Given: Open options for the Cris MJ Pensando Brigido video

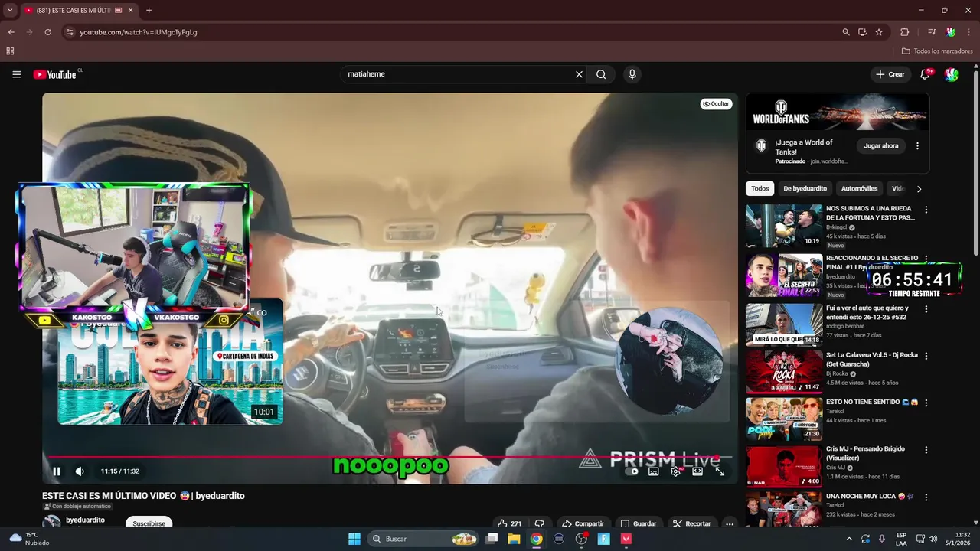Looking at the screenshot, I should [926, 450].
